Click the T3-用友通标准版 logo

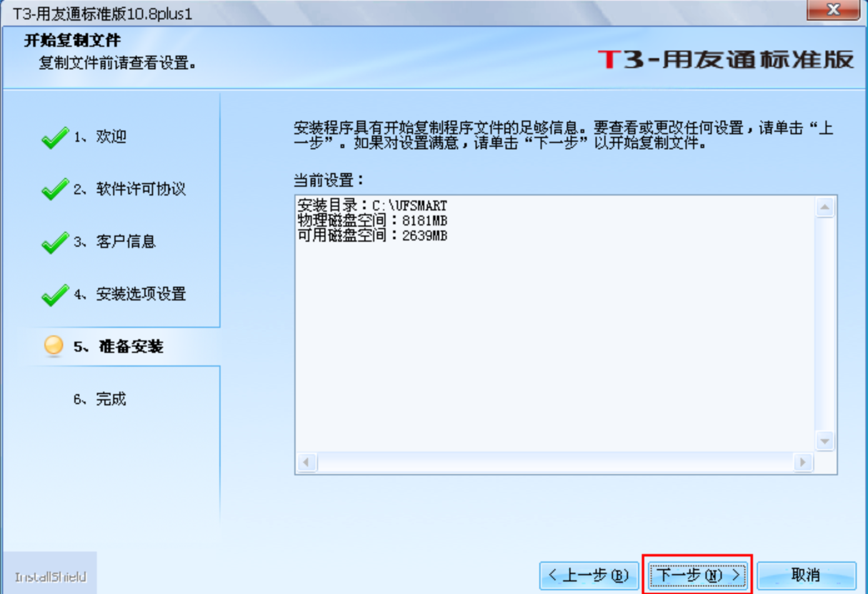[726, 59]
